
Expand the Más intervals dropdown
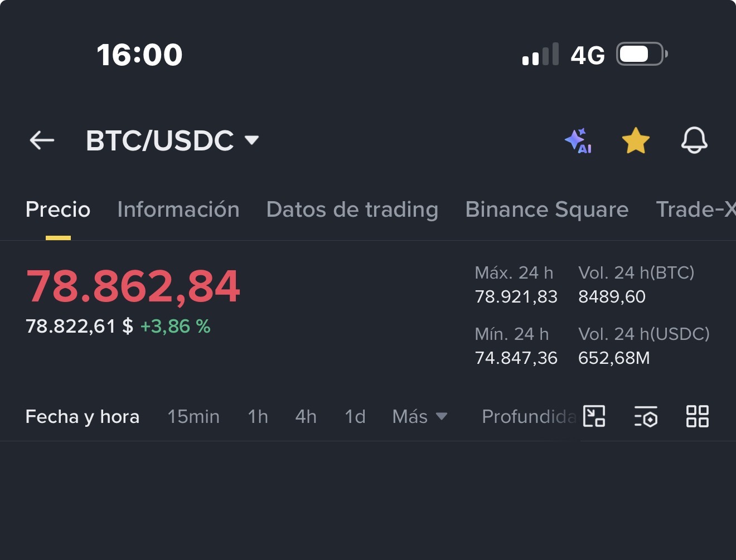click(419, 416)
